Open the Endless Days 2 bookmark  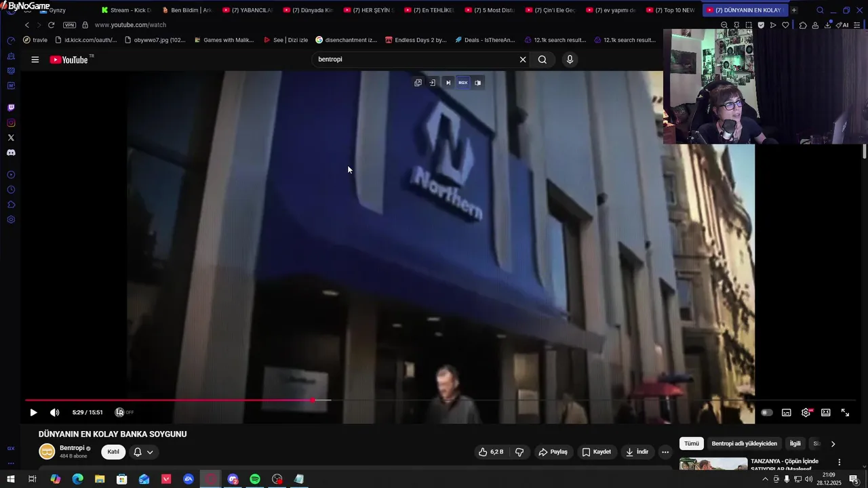[416, 40]
